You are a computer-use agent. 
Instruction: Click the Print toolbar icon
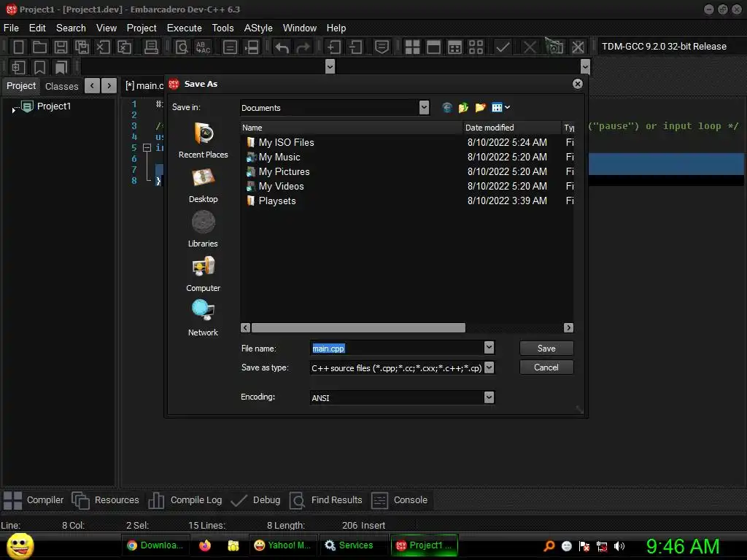pos(151,47)
